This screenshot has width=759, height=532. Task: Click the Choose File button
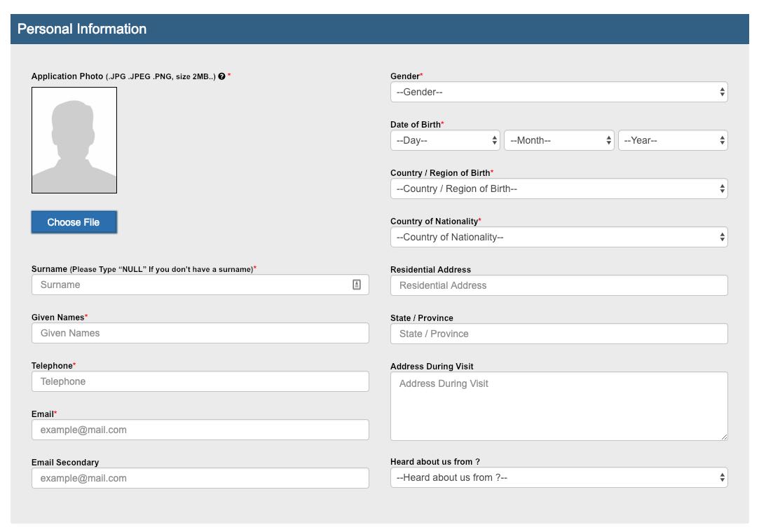pos(74,222)
